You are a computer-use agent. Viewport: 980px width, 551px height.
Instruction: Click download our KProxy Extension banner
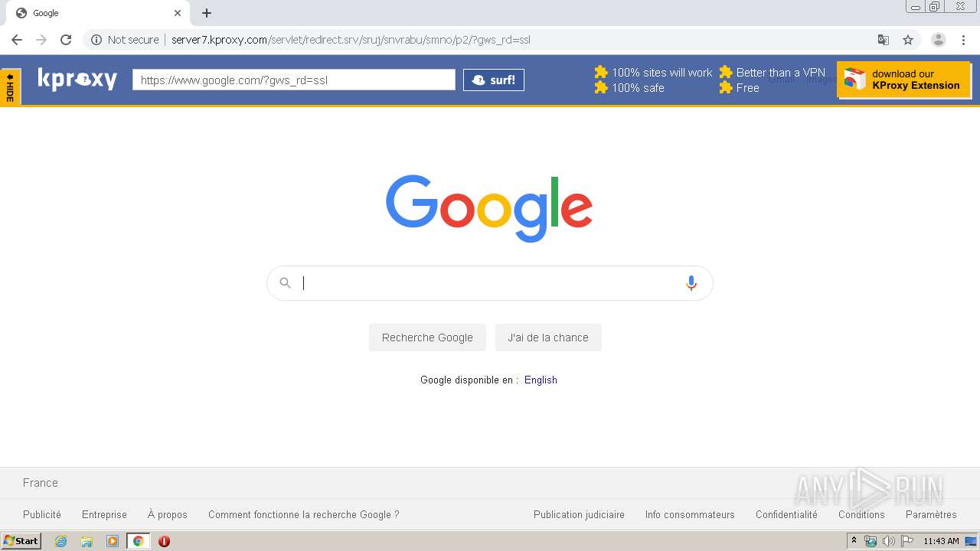point(904,80)
